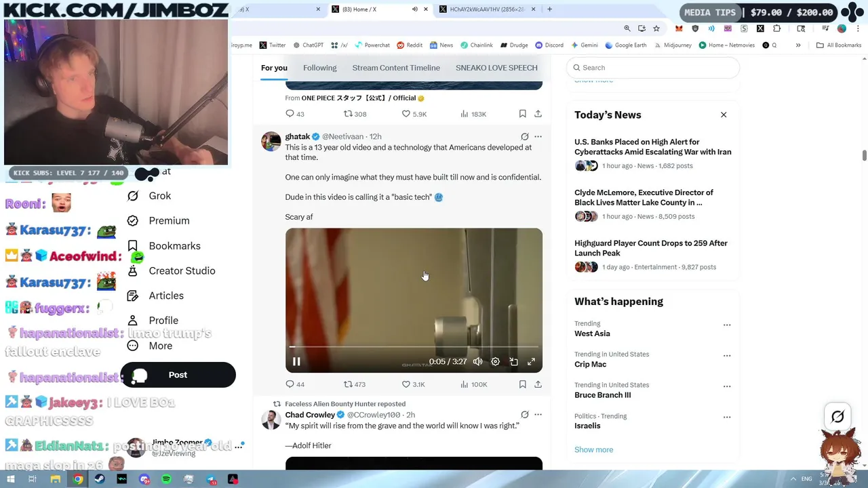Show more bookmarks chevron
The width and height of the screenshot is (868, 488).
click(x=798, y=45)
